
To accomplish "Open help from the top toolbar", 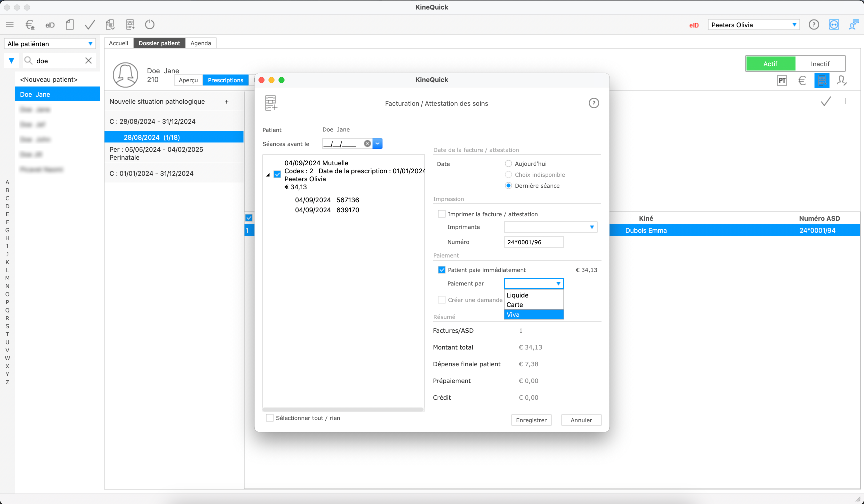I will coord(813,25).
